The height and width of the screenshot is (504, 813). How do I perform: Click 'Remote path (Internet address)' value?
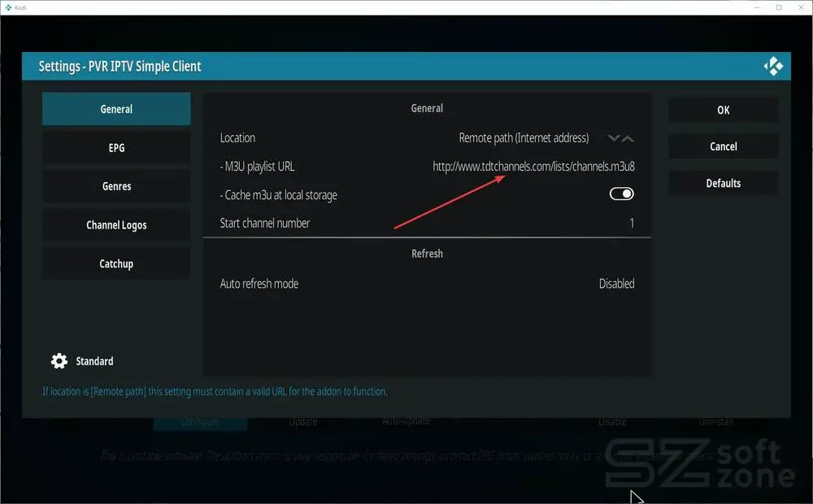(524, 138)
